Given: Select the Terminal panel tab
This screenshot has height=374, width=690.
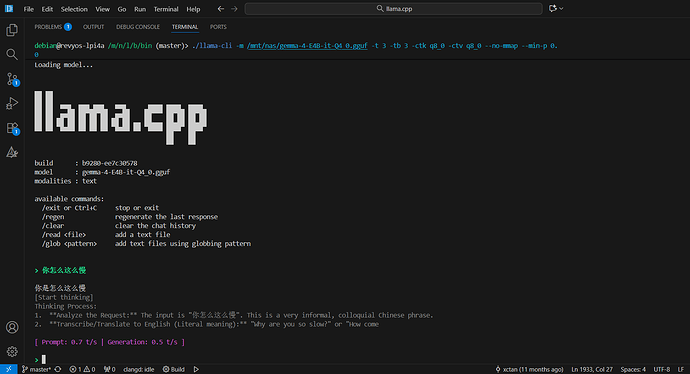Looking at the screenshot, I should tap(185, 27).
